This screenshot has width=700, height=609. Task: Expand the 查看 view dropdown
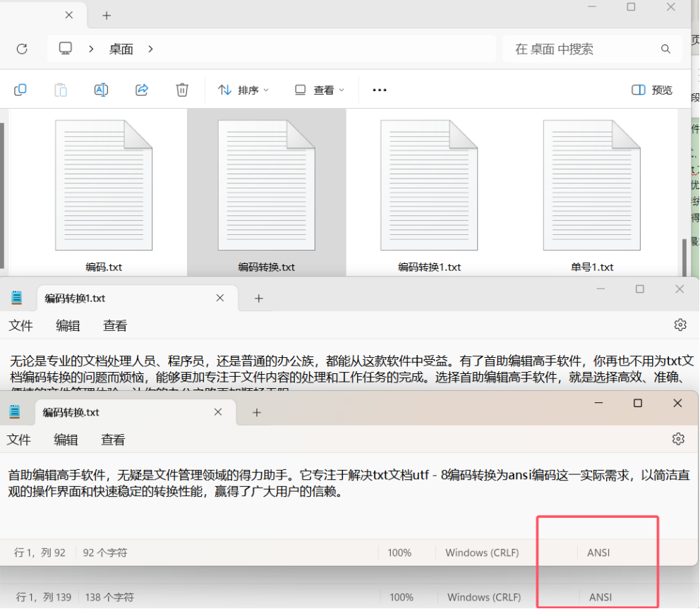320,90
